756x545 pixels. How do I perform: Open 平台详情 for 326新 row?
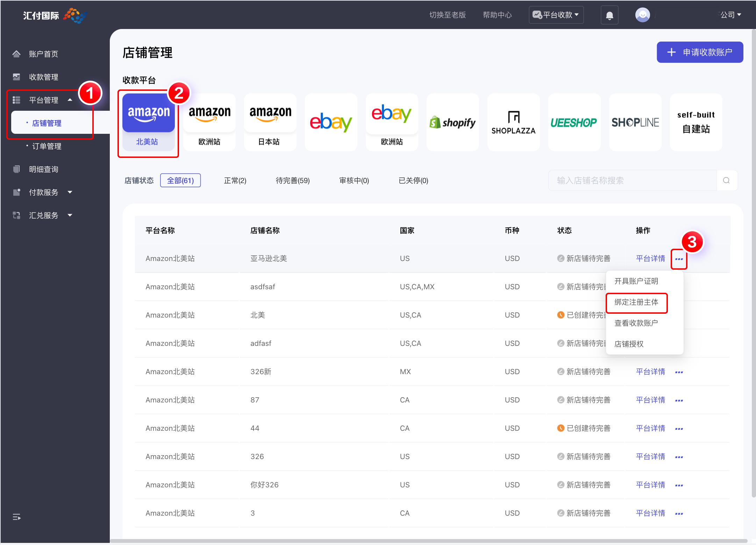click(650, 372)
